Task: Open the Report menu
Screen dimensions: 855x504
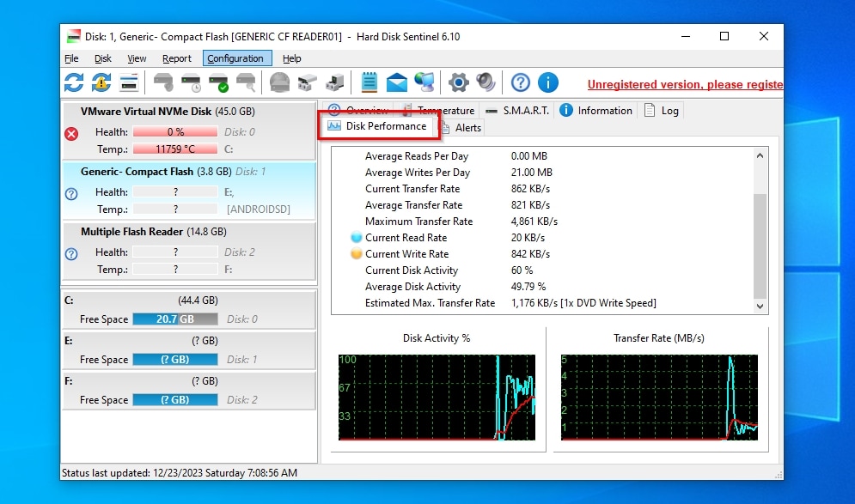Action: 177,58
